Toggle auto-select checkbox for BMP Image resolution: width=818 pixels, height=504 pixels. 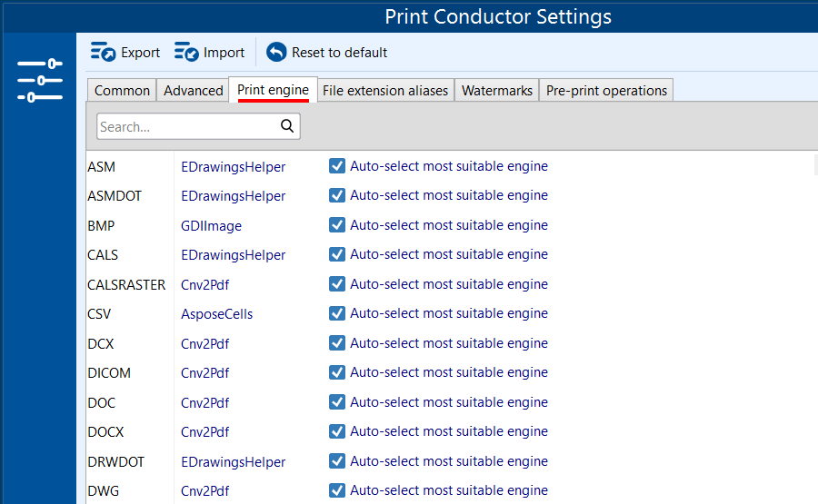(337, 225)
